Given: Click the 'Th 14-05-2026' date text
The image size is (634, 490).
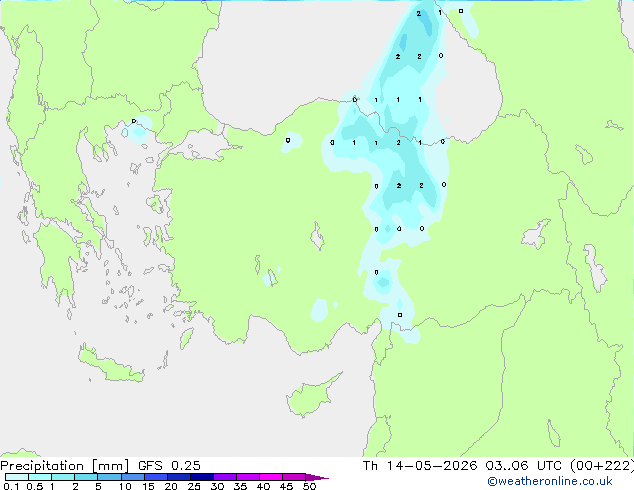Looking at the screenshot, I should (x=420, y=466).
